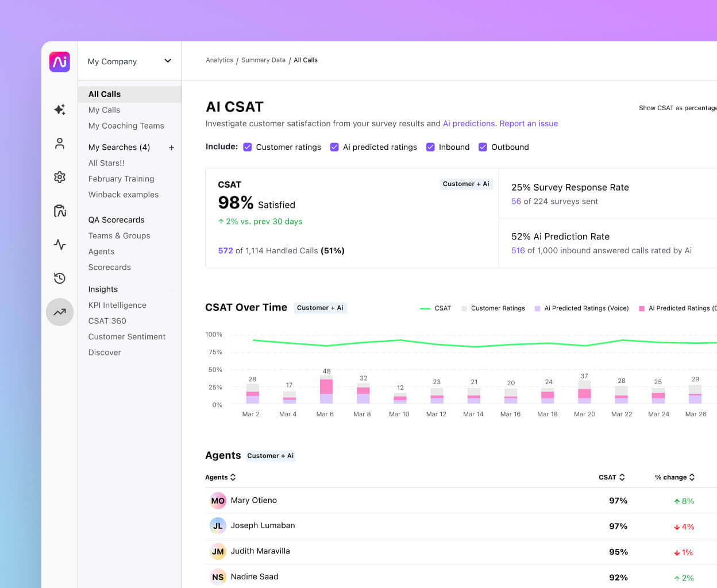717x588 pixels.
Task: Select the analytics trending chart icon
Action: click(x=60, y=312)
